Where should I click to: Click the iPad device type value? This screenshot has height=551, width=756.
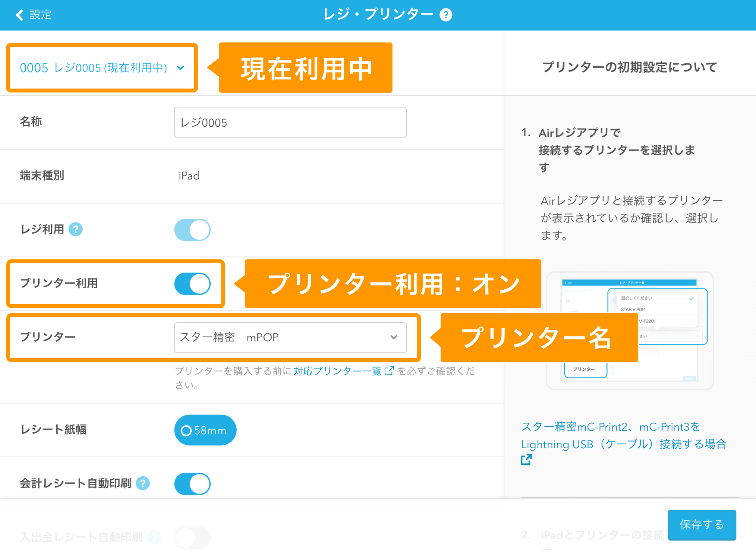click(189, 176)
